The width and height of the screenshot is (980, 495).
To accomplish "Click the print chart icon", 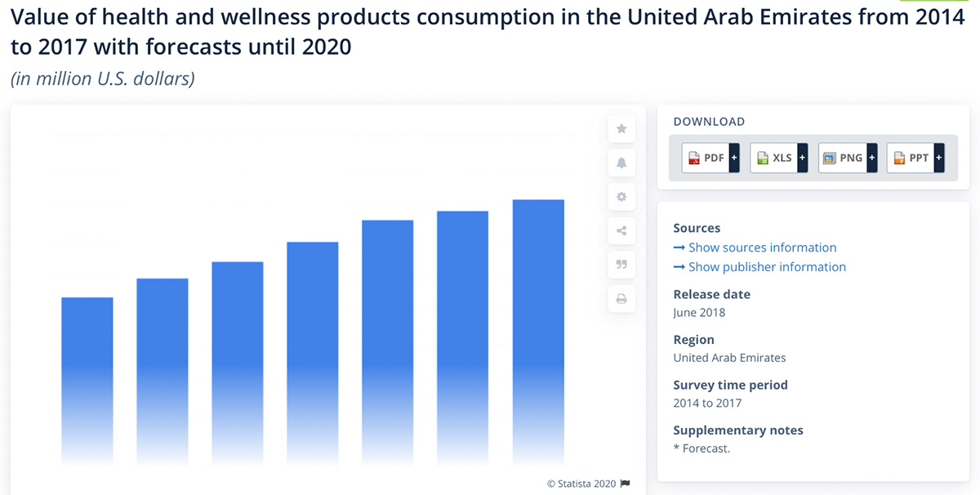I will tap(621, 299).
